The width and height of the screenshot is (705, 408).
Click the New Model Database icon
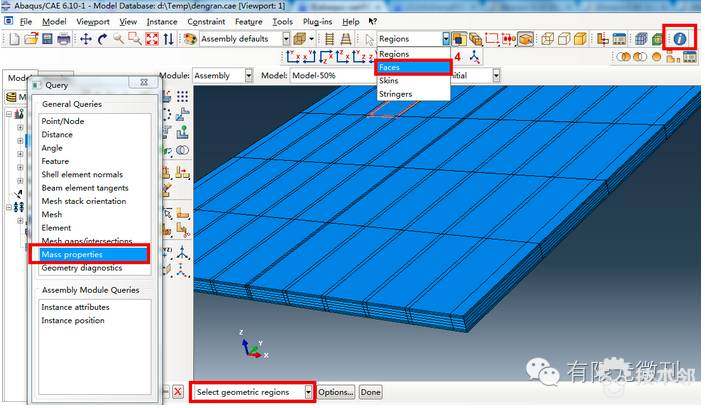pos(13,39)
